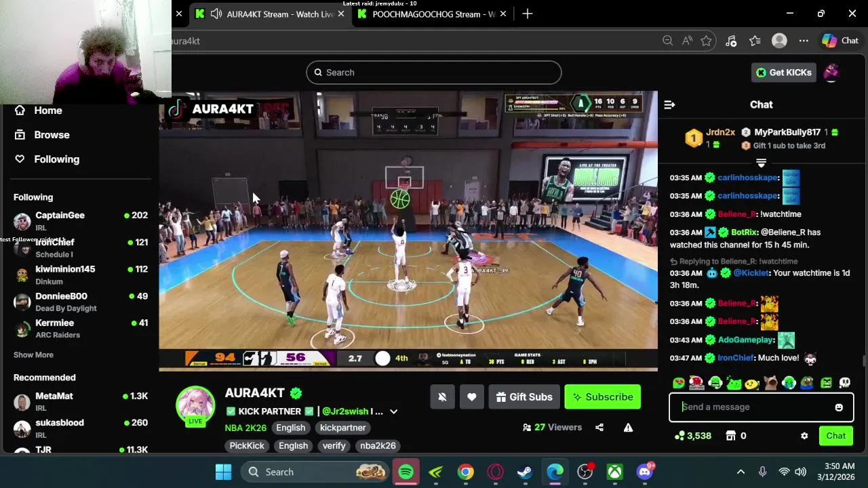Open Steam from the taskbar

coord(525,472)
